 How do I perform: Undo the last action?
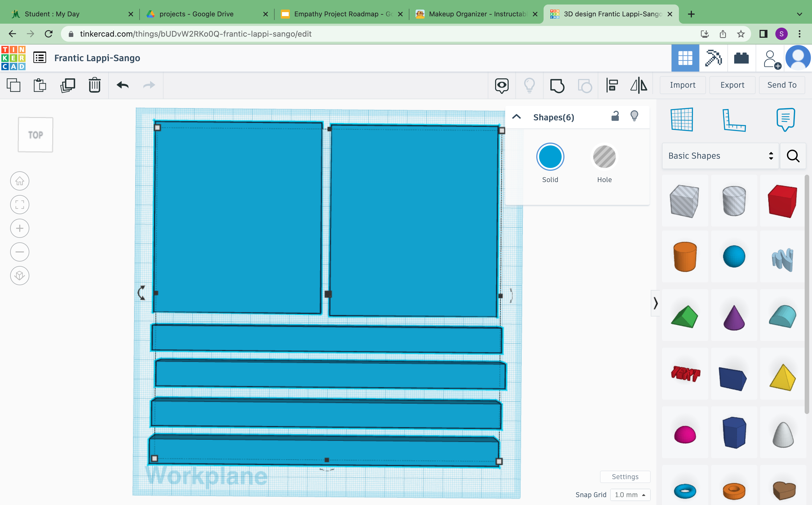(x=122, y=85)
